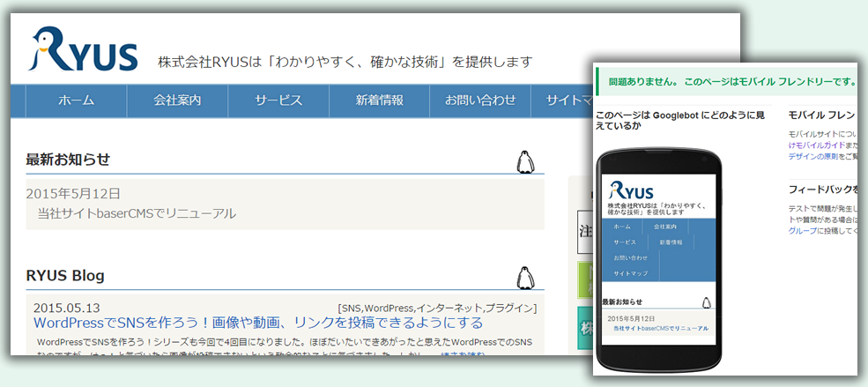
Task: Click the penguin icon beside RYUS Blog heading
Action: pos(525,278)
